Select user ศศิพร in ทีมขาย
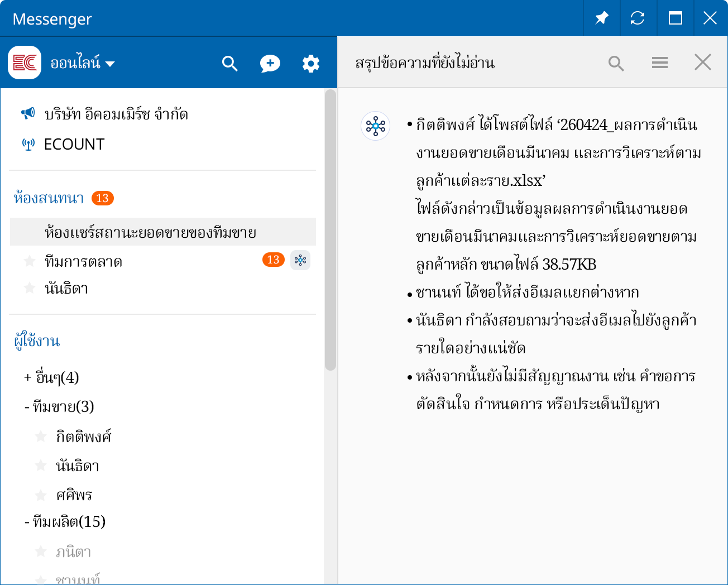The image size is (728, 585). [74, 495]
